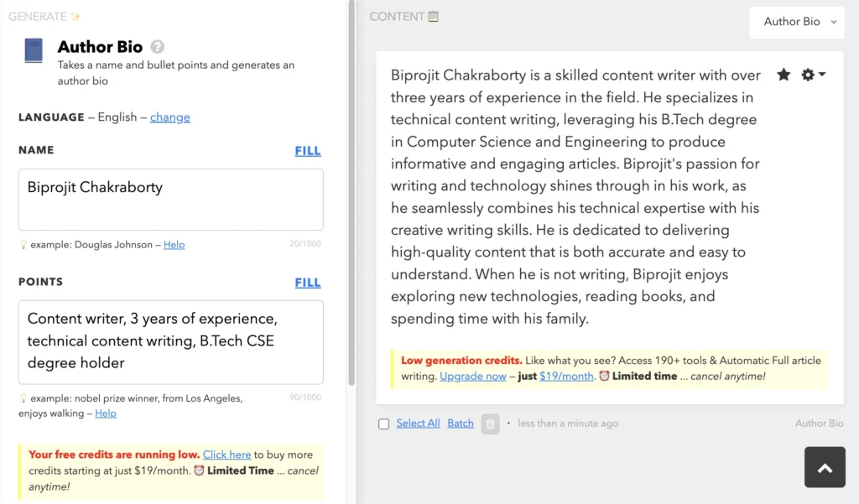The height and width of the screenshot is (504, 859).
Task: Click FILL link for the Name field
Action: [308, 151]
